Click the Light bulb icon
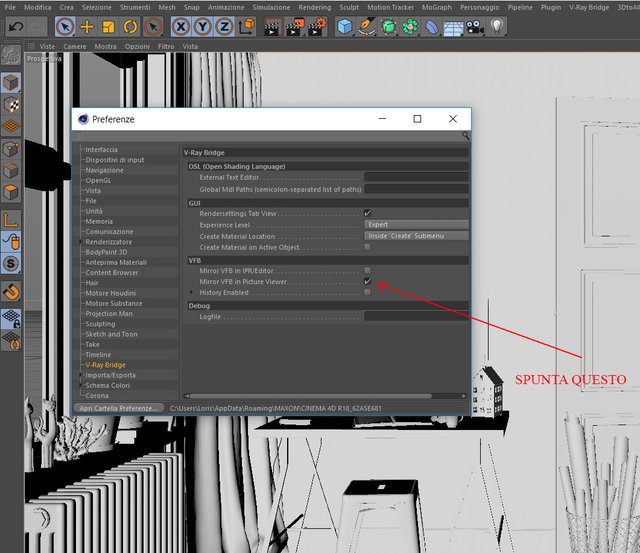 (x=497, y=27)
